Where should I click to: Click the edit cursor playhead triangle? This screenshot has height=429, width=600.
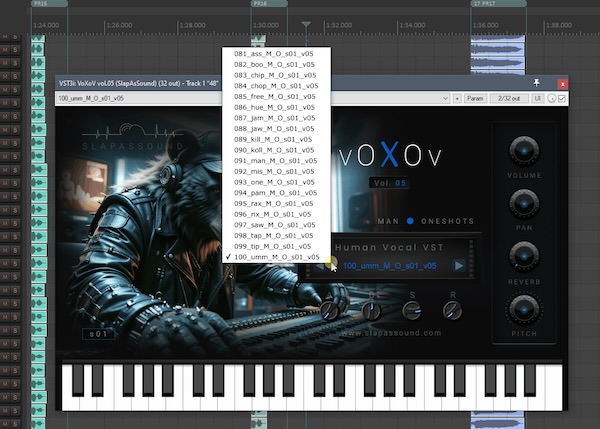click(306, 24)
